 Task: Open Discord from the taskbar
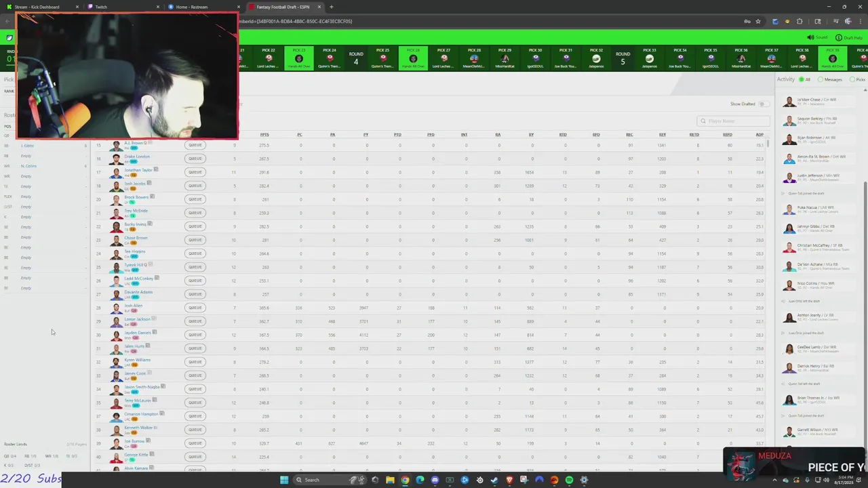pyautogui.click(x=435, y=480)
